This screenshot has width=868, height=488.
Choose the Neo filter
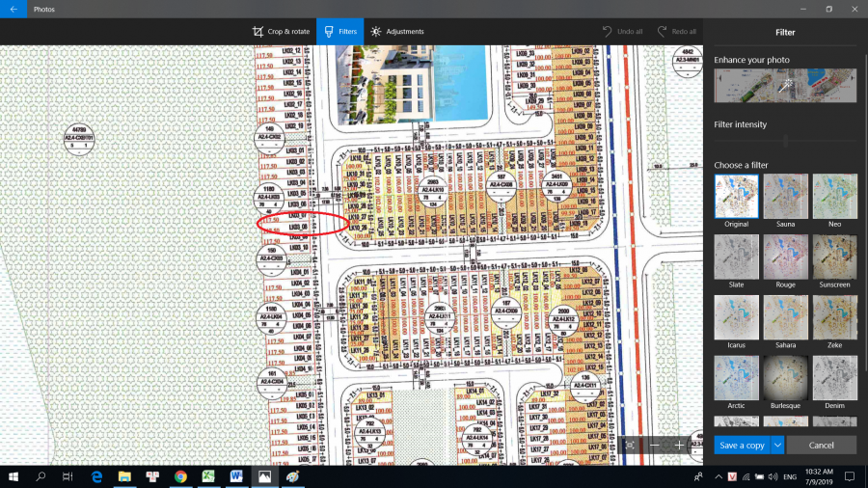pyautogui.click(x=834, y=196)
